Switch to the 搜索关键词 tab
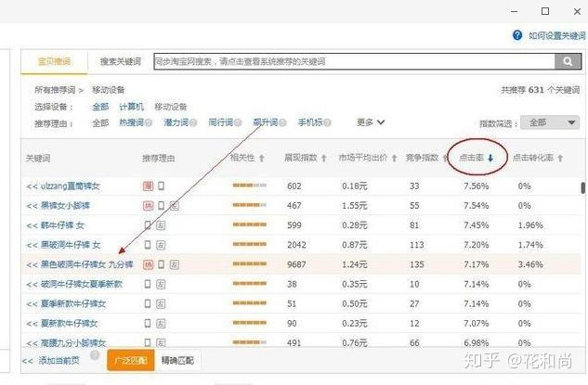 tap(120, 61)
